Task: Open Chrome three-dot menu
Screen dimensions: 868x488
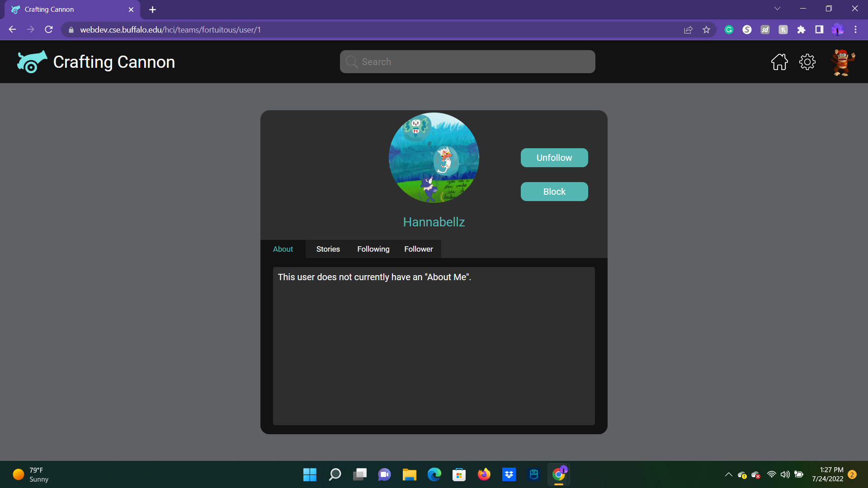Action: [855, 30]
